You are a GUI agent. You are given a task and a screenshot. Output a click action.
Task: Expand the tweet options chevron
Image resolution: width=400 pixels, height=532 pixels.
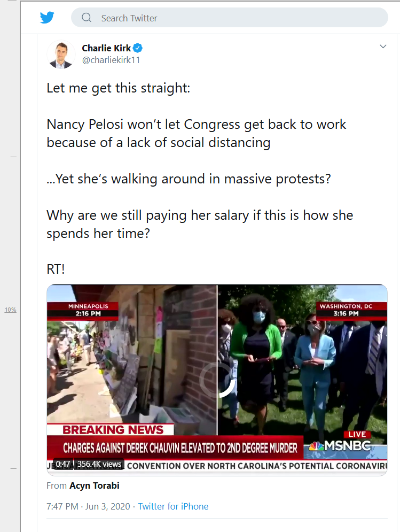(x=383, y=47)
